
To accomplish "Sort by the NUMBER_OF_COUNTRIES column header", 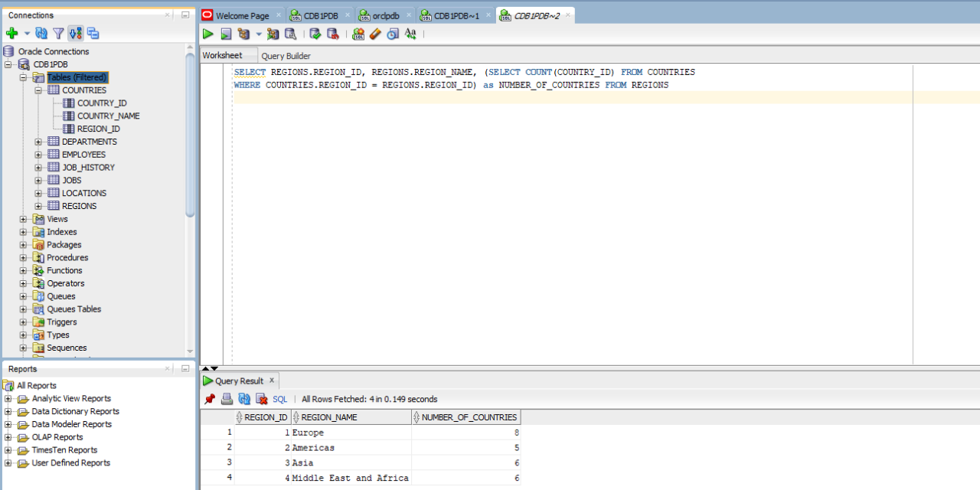I will click(x=466, y=417).
